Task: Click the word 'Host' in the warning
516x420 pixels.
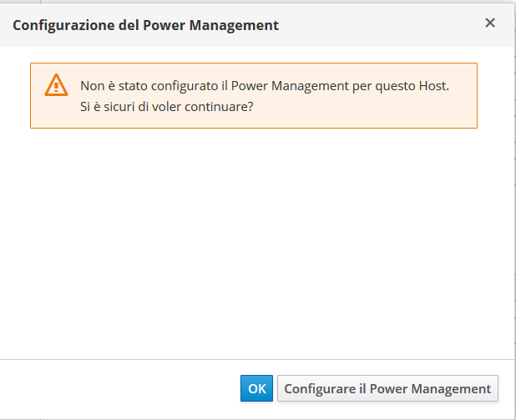Action: tap(433, 86)
